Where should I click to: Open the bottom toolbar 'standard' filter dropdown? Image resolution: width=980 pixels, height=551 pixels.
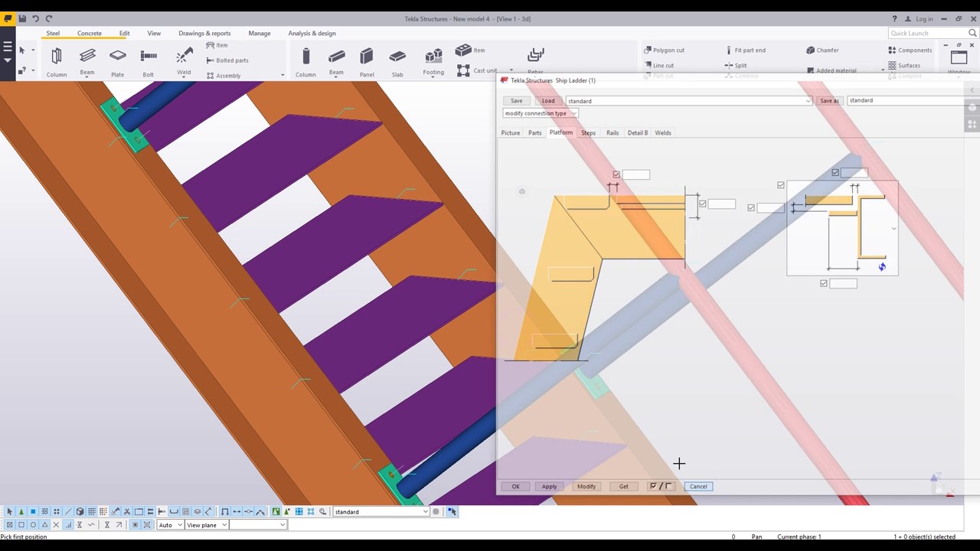[381, 511]
